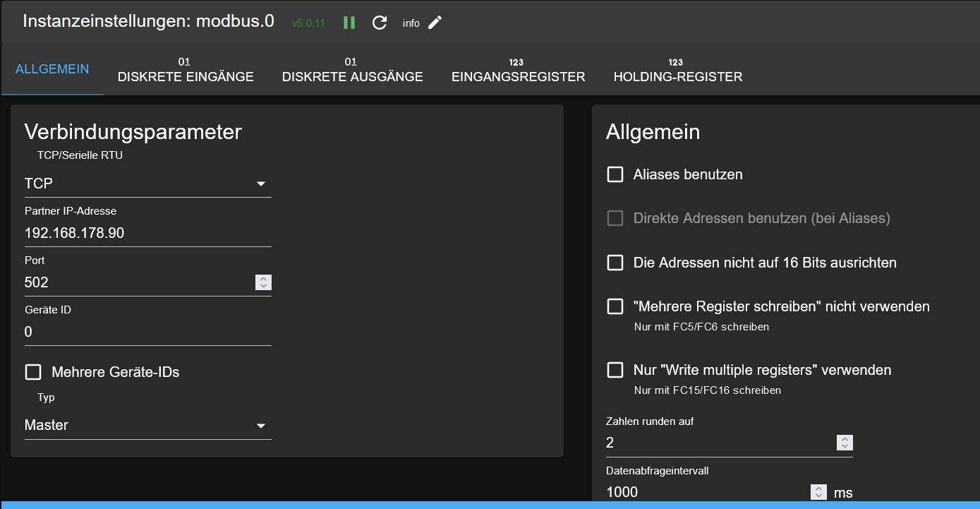Open the Diskrete Ausgänge tab
This screenshot has height=509, width=980.
[x=353, y=69]
